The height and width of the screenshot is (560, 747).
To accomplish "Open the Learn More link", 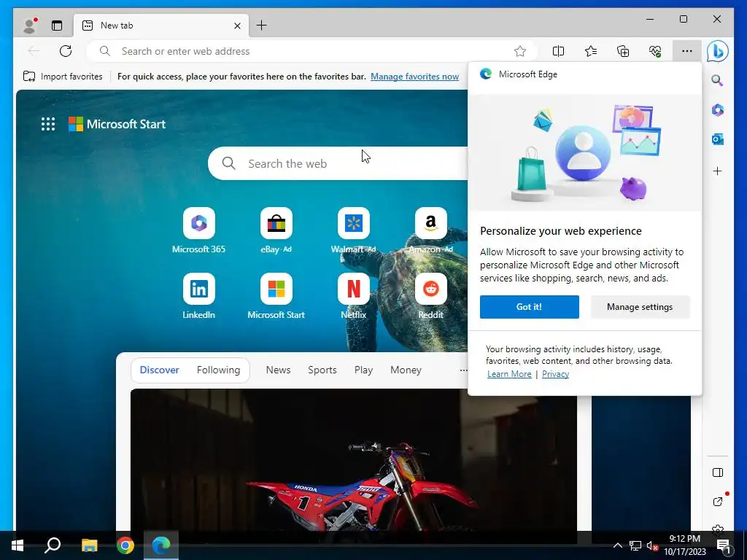I will tap(509, 374).
